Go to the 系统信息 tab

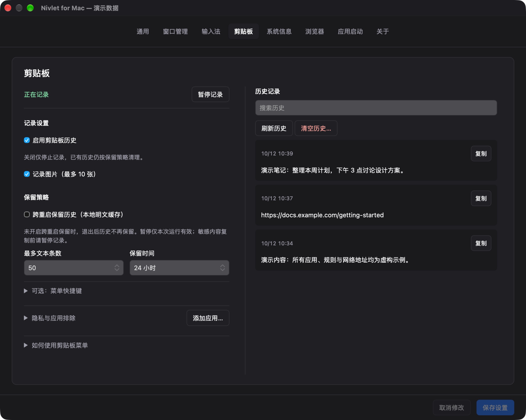point(279,31)
